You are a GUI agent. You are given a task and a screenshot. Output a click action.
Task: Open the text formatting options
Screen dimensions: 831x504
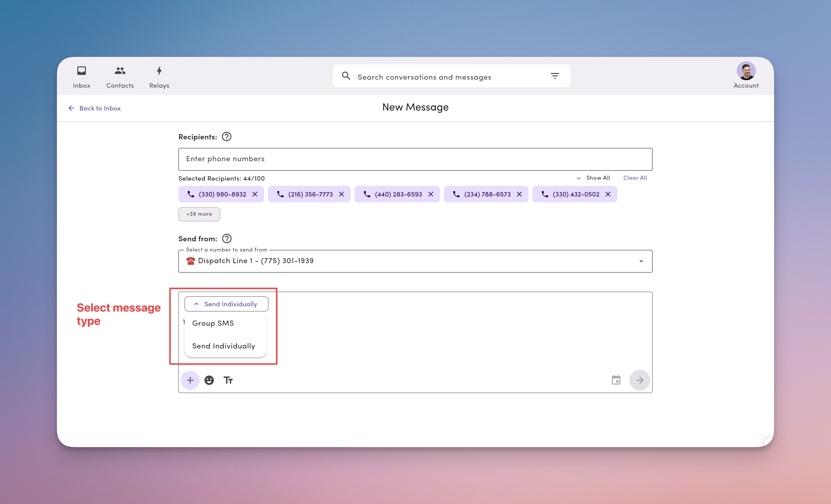(x=228, y=380)
